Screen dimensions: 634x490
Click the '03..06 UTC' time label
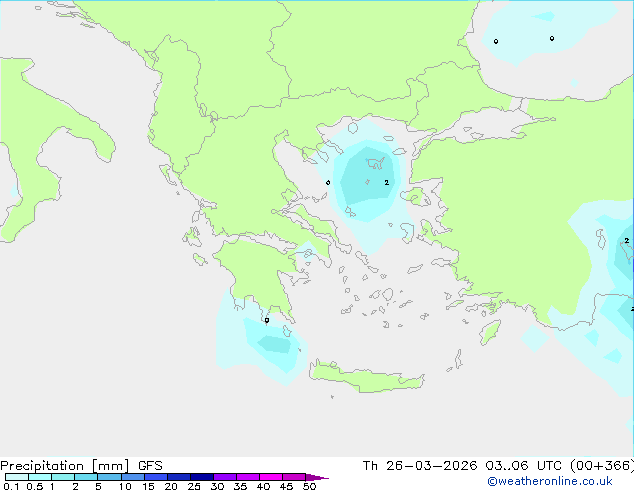pyautogui.click(x=523, y=466)
